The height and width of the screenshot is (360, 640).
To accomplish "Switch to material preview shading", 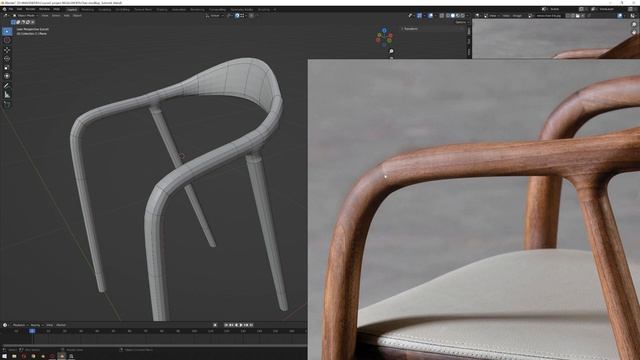I will (458, 16).
